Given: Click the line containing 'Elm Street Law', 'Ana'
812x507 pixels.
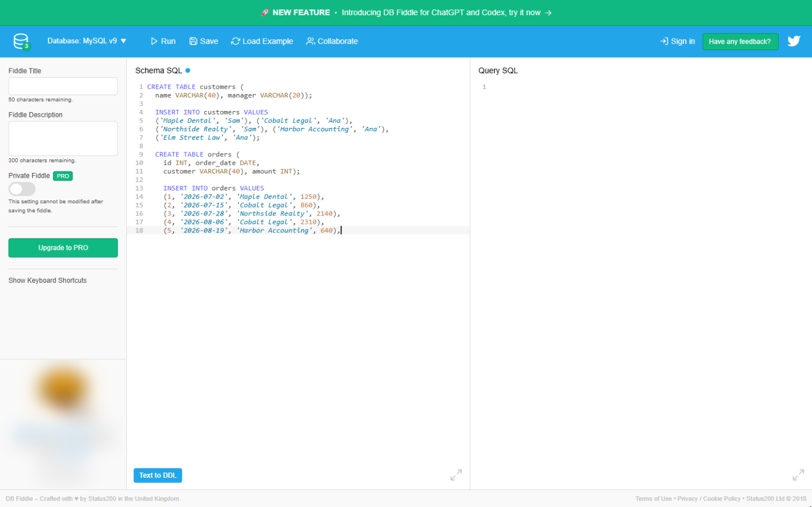Looking at the screenshot, I should pyautogui.click(x=208, y=138).
